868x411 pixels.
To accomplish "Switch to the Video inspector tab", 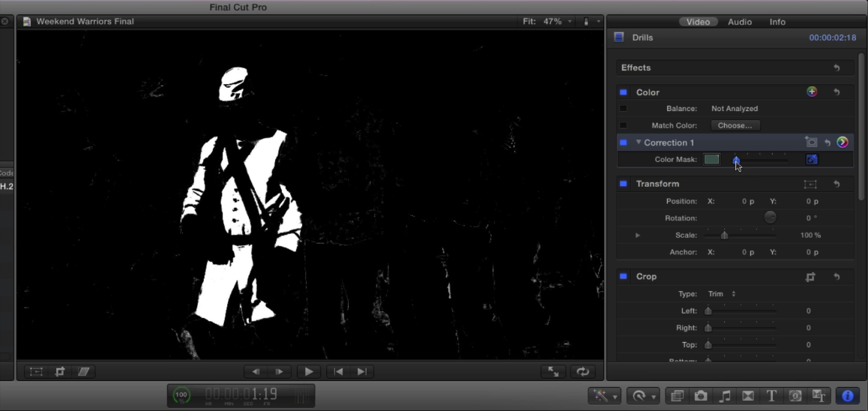I will tap(698, 22).
